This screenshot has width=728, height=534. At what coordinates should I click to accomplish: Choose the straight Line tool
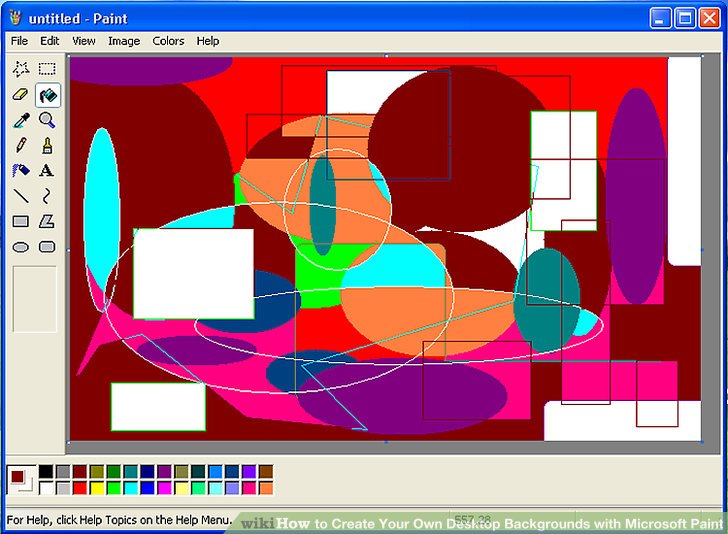[21, 196]
